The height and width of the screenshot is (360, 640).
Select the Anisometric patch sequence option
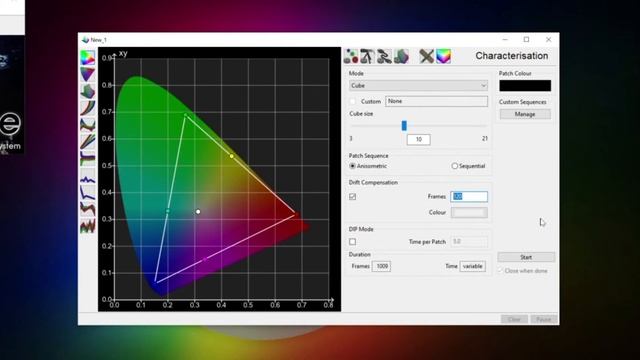point(353,166)
